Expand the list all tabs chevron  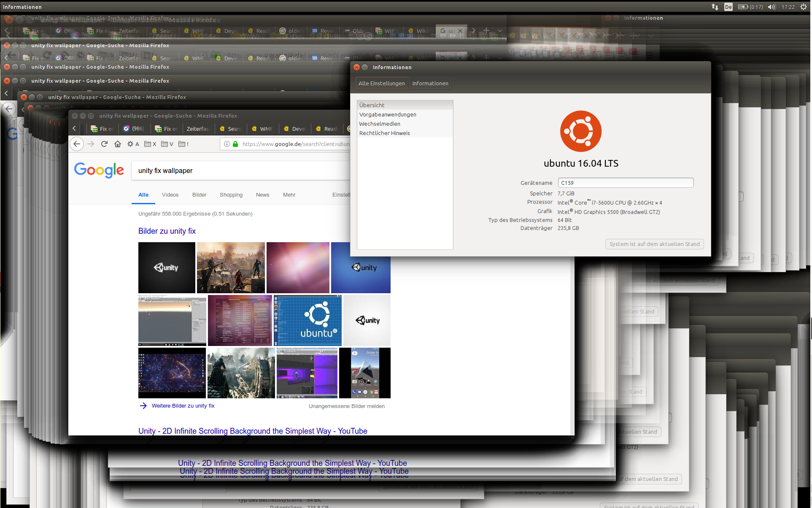click(x=500, y=30)
